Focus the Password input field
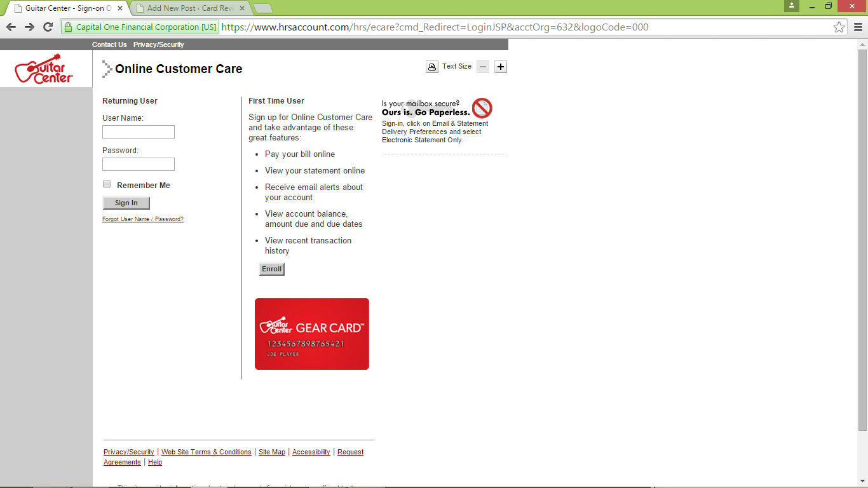The image size is (868, 488). 139,164
